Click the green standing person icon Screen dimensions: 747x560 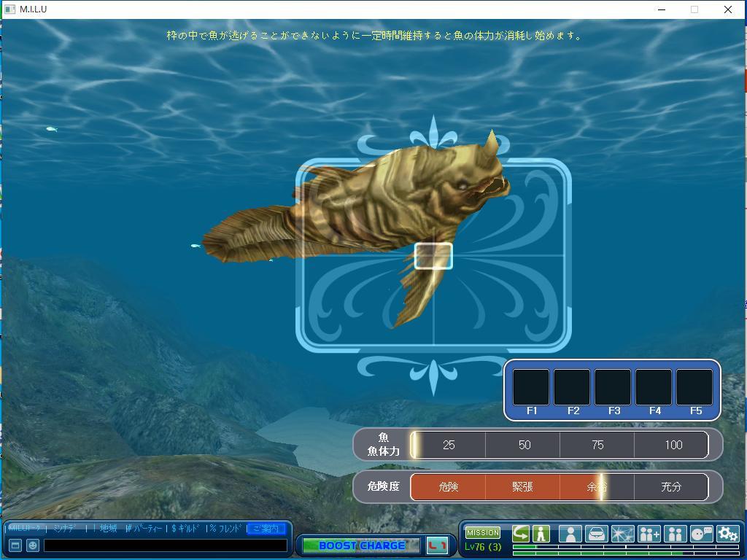[x=541, y=534]
